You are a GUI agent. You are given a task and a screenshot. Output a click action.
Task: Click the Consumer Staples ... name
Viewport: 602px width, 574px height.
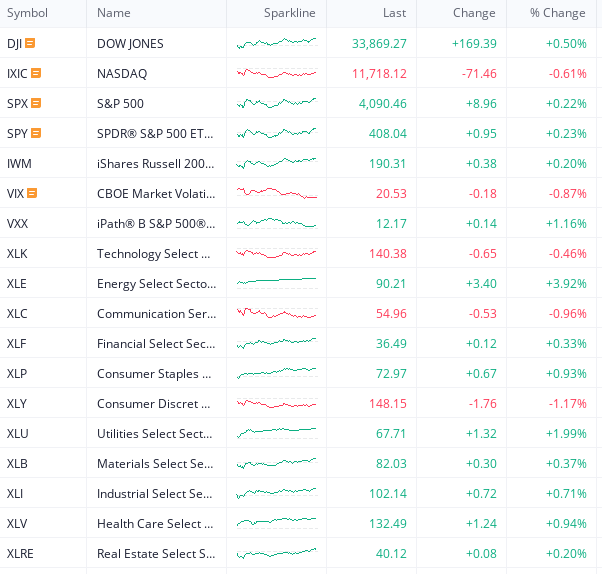click(x=154, y=374)
